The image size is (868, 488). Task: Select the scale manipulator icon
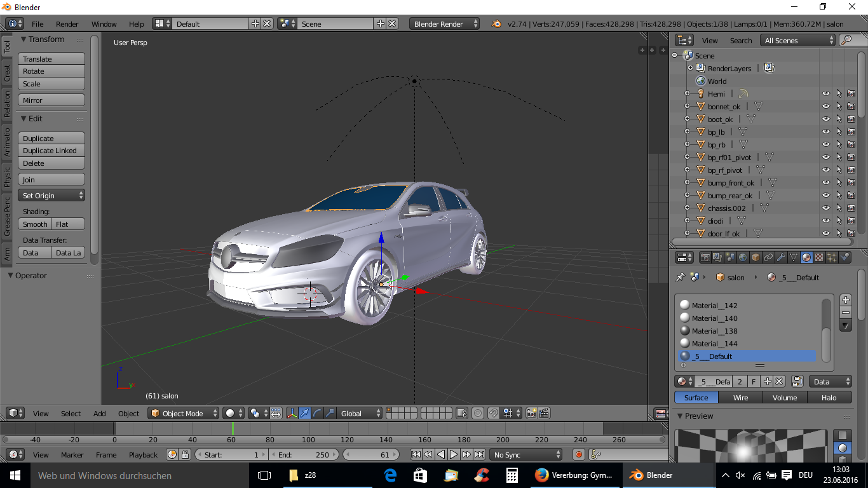point(330,413)
